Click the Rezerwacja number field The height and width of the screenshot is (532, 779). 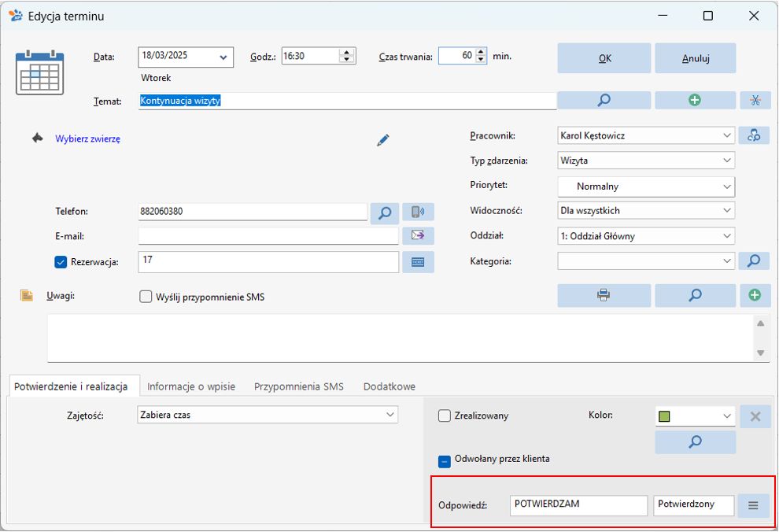[268, 262]
